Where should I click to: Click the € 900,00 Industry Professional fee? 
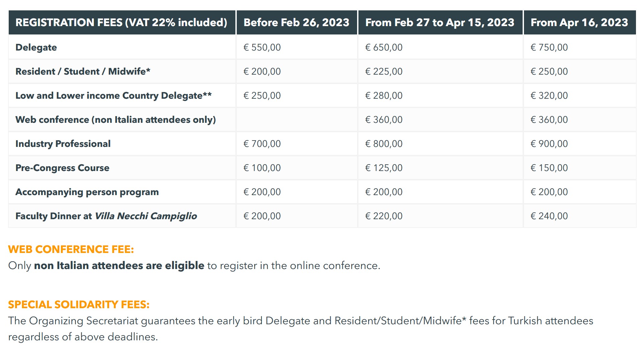549,144
